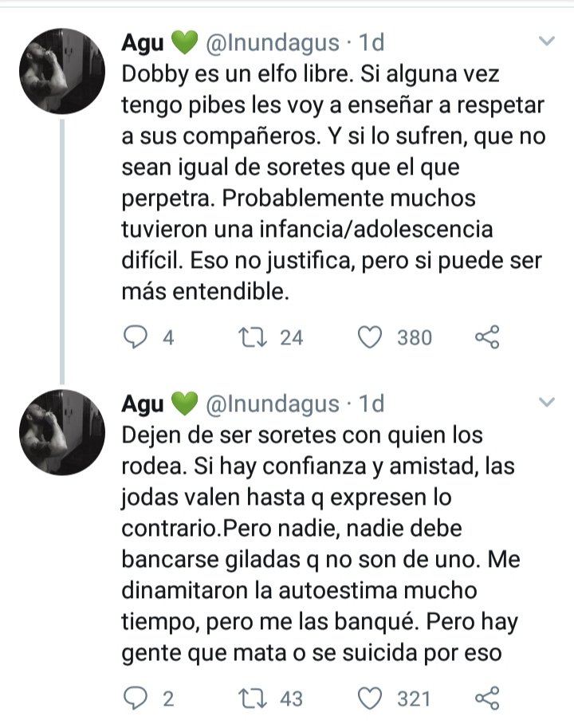The height and width of the screenshot is (728, 574).
Task: Share the 'Dejen de ser soretes' tweet
Action: [487, 699]
